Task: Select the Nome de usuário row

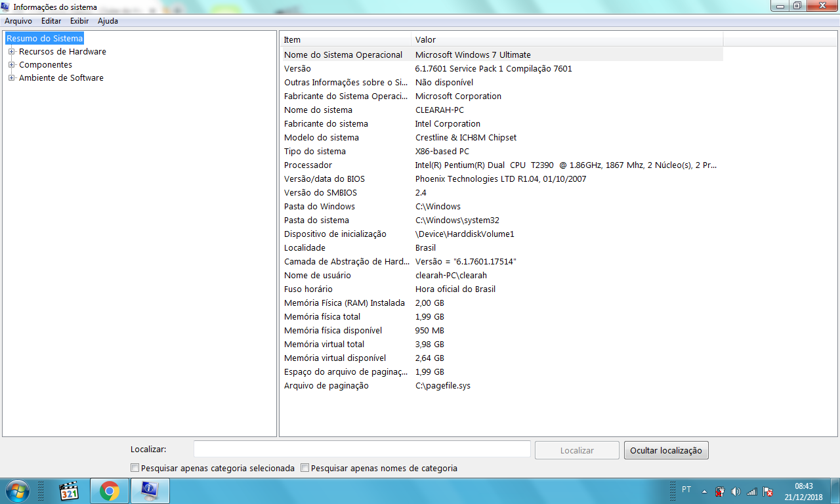Action: point(502,275)
